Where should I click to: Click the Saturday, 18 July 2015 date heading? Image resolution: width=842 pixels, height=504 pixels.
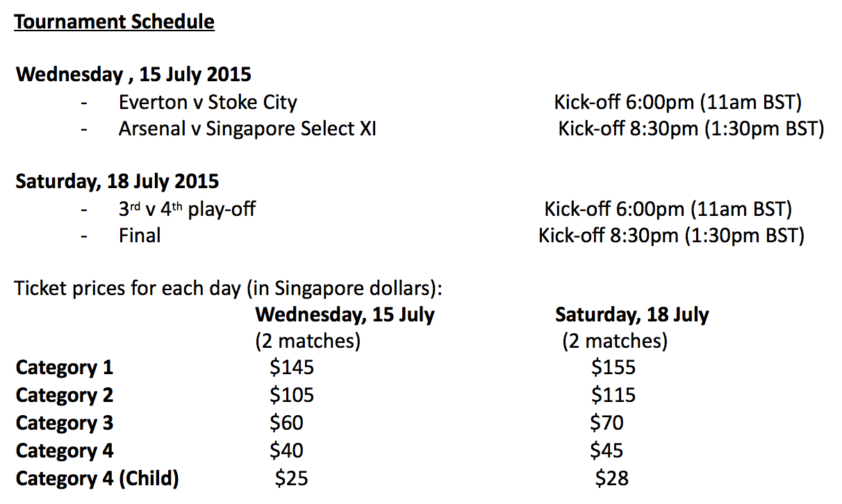(117, 182)
